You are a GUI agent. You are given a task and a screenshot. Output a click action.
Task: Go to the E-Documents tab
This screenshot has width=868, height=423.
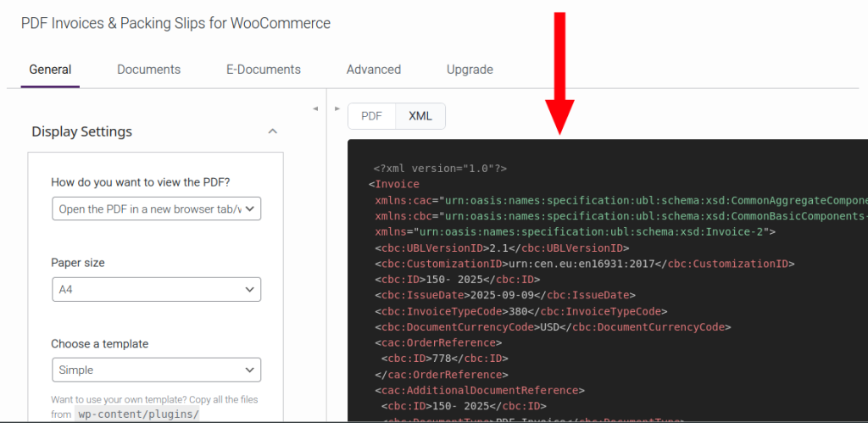263,70
